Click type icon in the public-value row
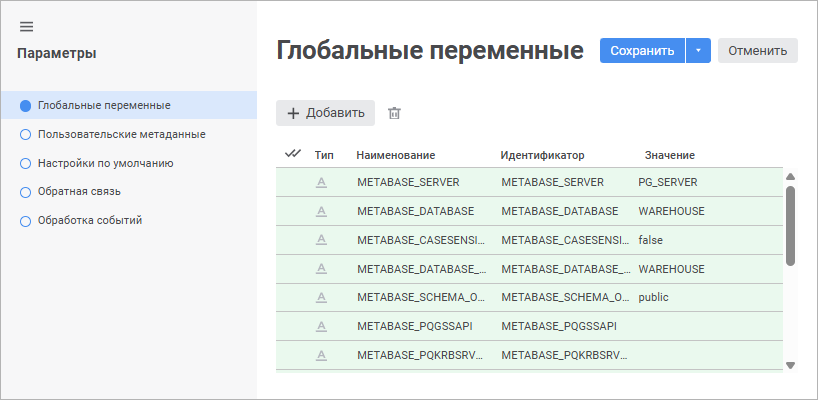 point(321,297)
